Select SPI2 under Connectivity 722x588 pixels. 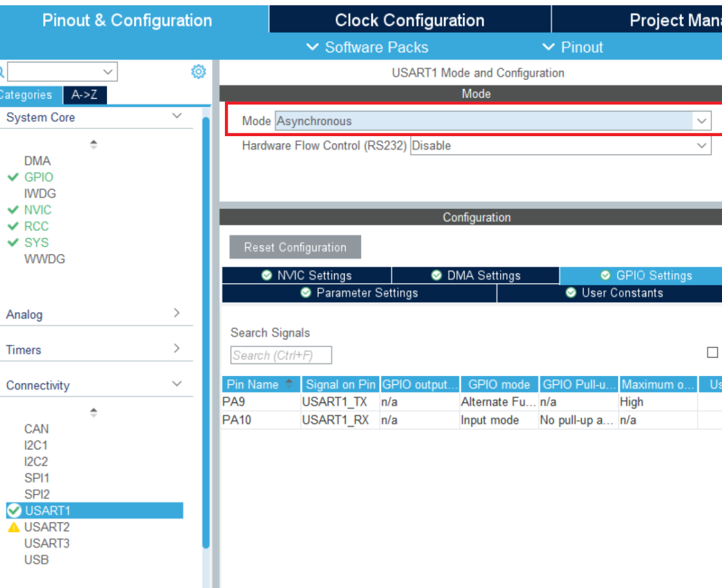37,495
